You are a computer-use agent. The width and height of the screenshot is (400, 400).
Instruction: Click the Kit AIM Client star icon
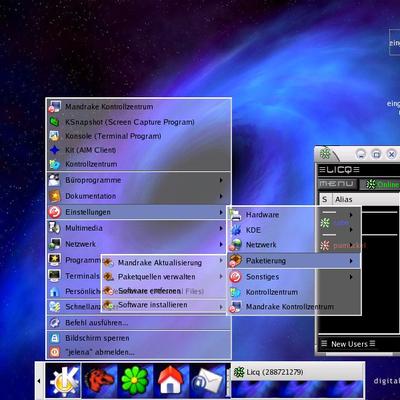coord(55,150)
